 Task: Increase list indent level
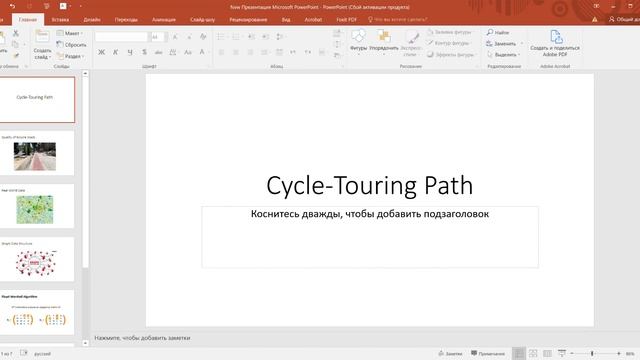[x=266, y=37]
